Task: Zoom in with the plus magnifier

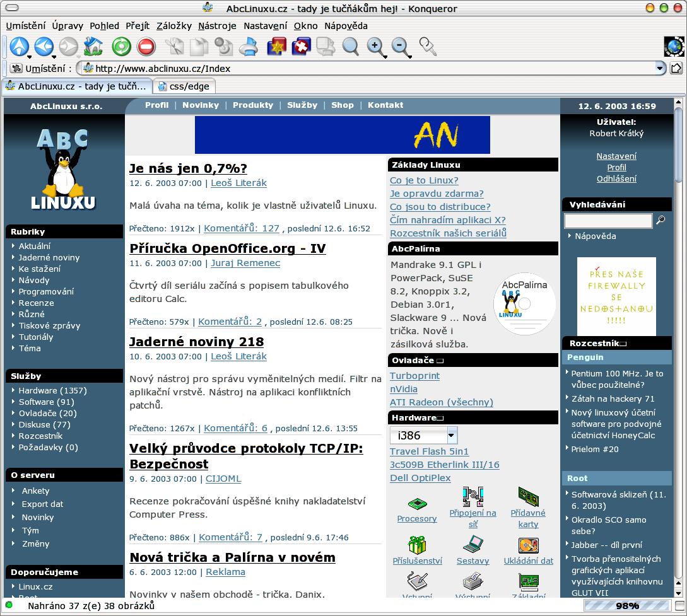Action: (x=375, y=47)
